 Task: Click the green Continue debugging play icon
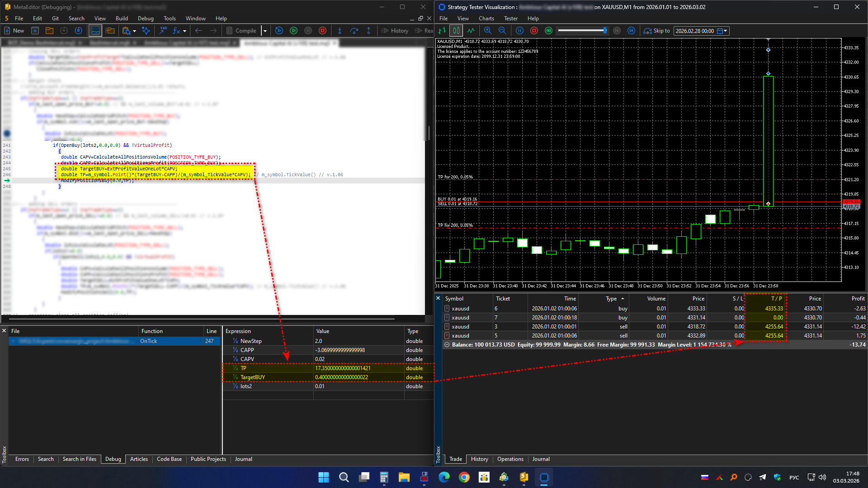[x=293, y=31]
